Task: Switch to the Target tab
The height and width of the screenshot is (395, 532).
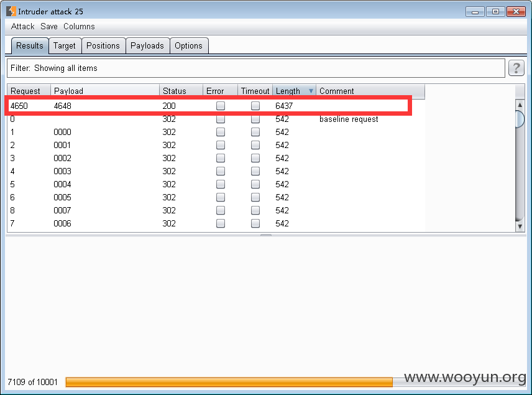Action: [65, 45]
